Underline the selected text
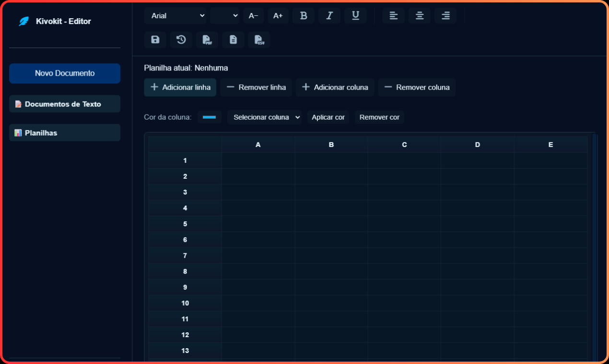This screenshot has height=364, width=609. (355, 15)
